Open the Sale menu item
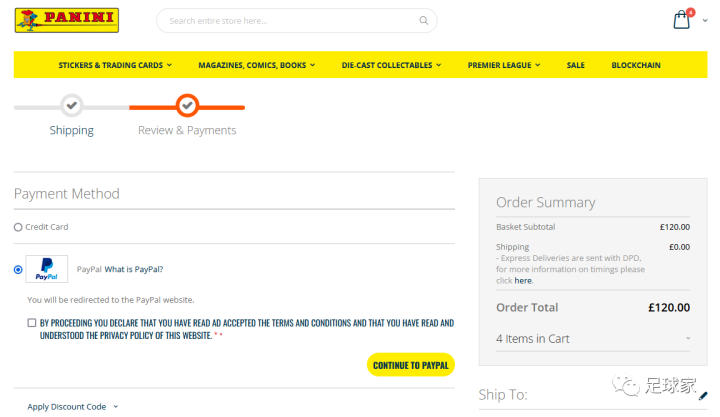 pos(575,65)
